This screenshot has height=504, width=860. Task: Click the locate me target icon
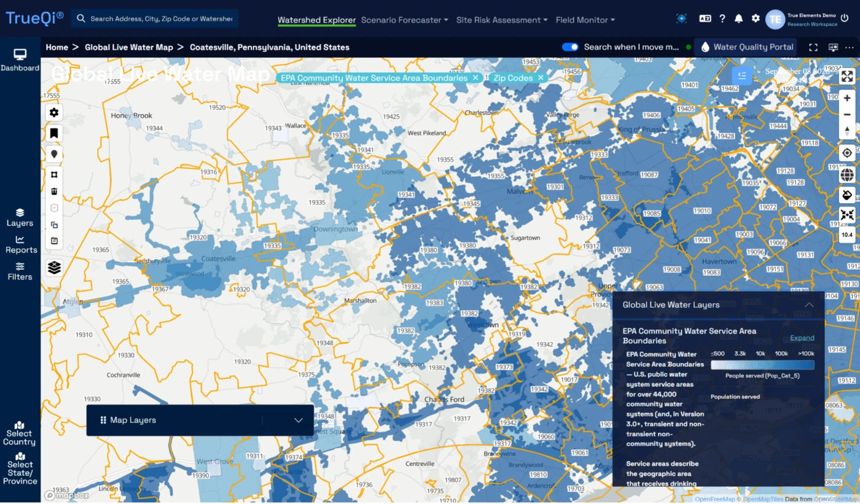[x=847, y=153]
